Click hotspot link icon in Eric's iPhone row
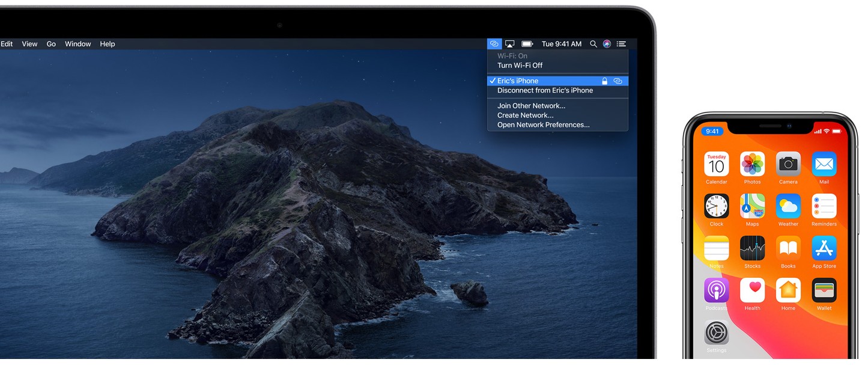Image resolution: width=868 pixels, height=365 pixels. click(x=618, y=81)
